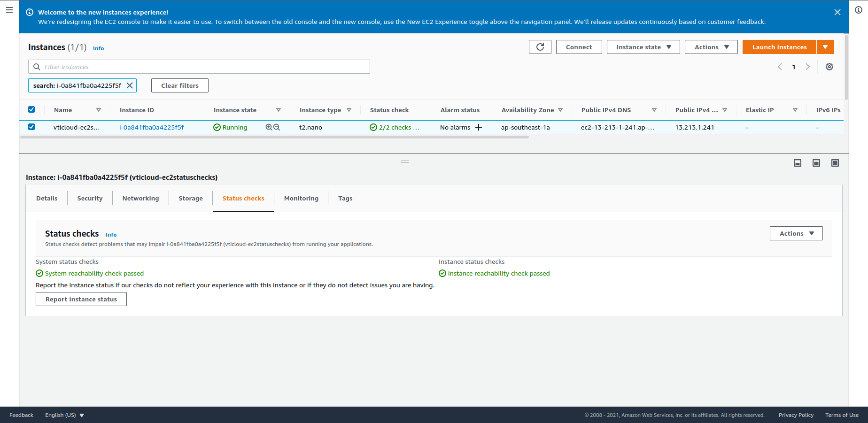
Task: Click the 13.213.1.241 IP cell
Action: tap(695, 127)
